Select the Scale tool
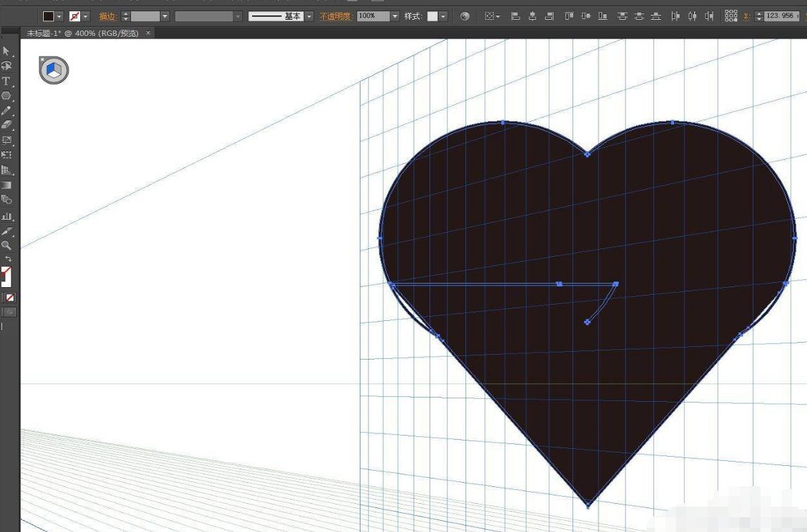 click(6, 140)
